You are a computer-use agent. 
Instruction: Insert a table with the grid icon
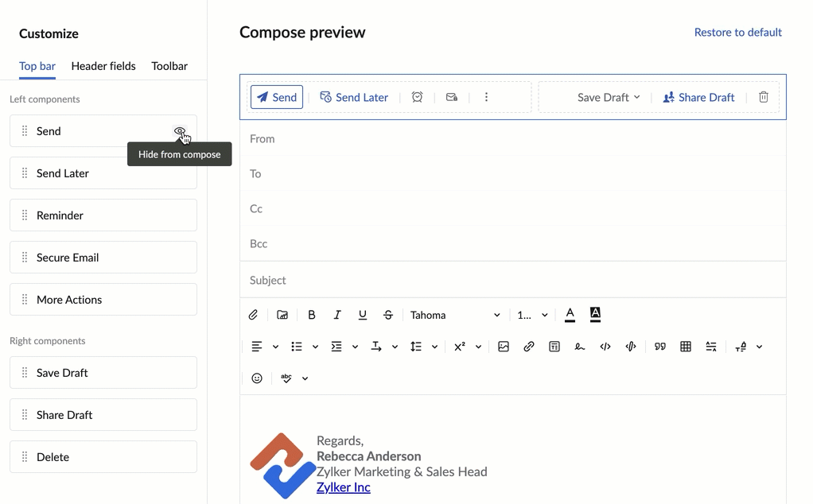[685, 346]
